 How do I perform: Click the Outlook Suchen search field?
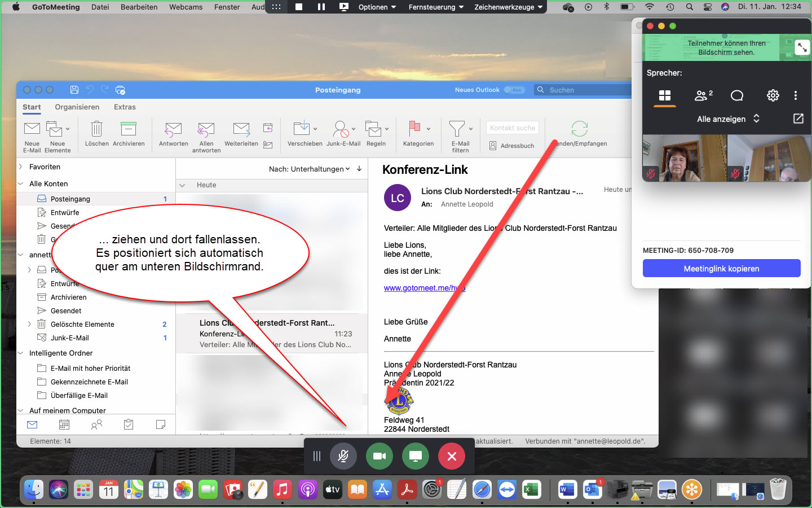coord(583,90)
